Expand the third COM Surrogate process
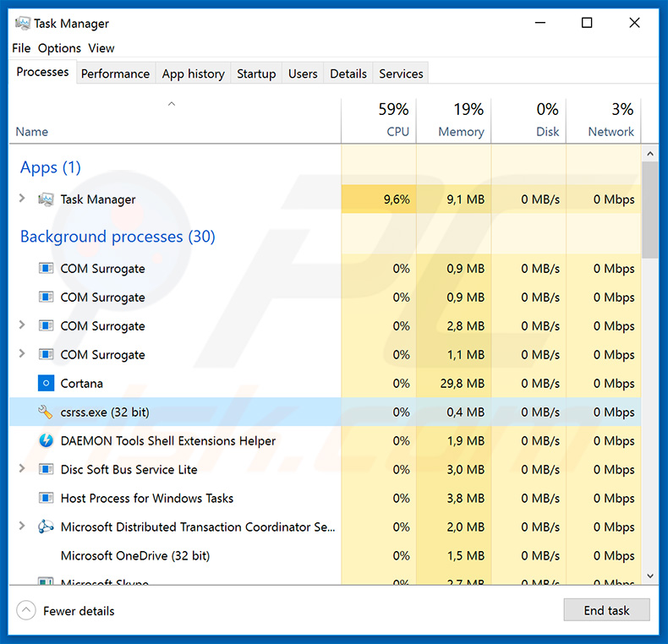The height and width of the screenshot is (644, 668). [22, 326]
